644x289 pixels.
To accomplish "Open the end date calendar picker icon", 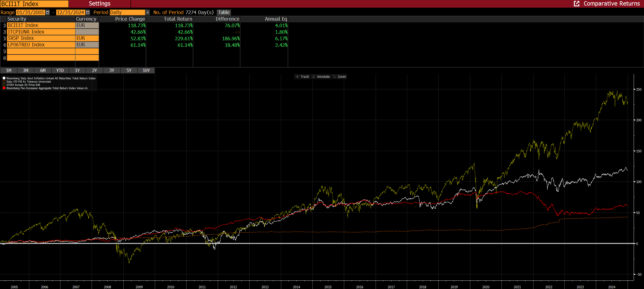I will 88,12.
